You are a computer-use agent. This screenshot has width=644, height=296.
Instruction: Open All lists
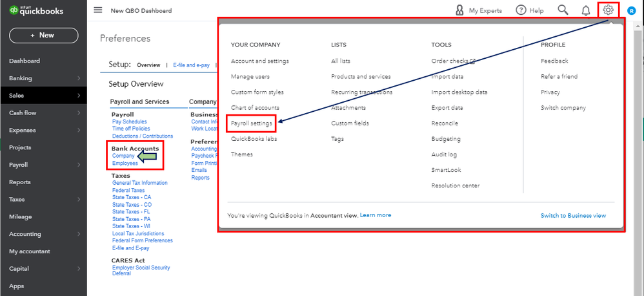(x=341, y=61)
